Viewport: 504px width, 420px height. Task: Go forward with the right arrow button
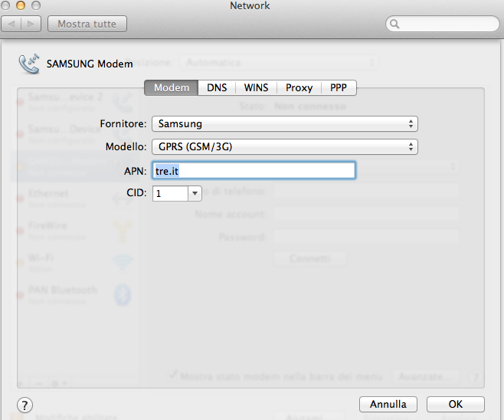point(31,24)
